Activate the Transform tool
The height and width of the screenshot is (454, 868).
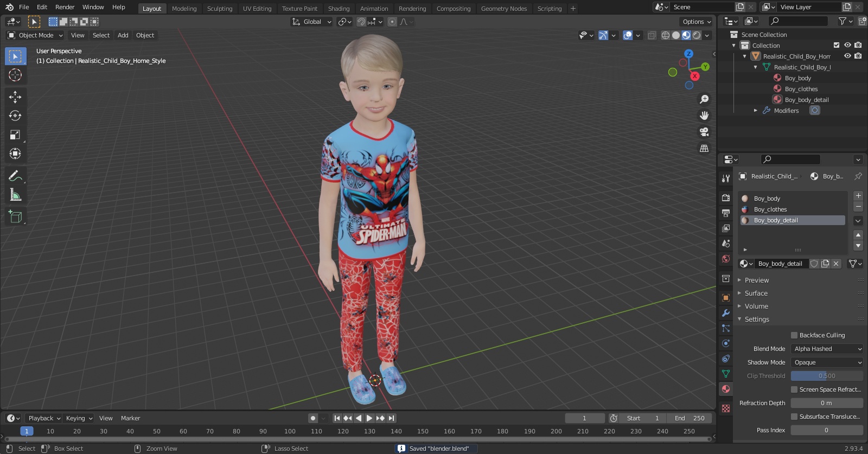15,154
